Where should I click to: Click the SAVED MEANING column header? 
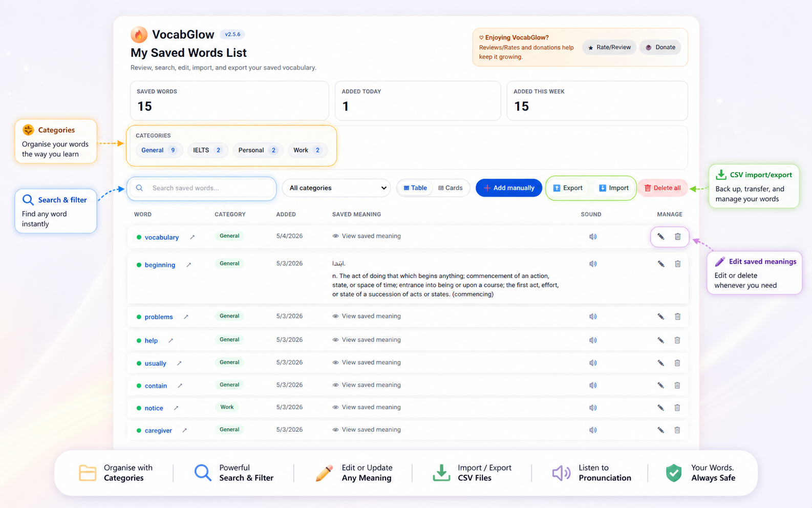(x=356, y=214)
